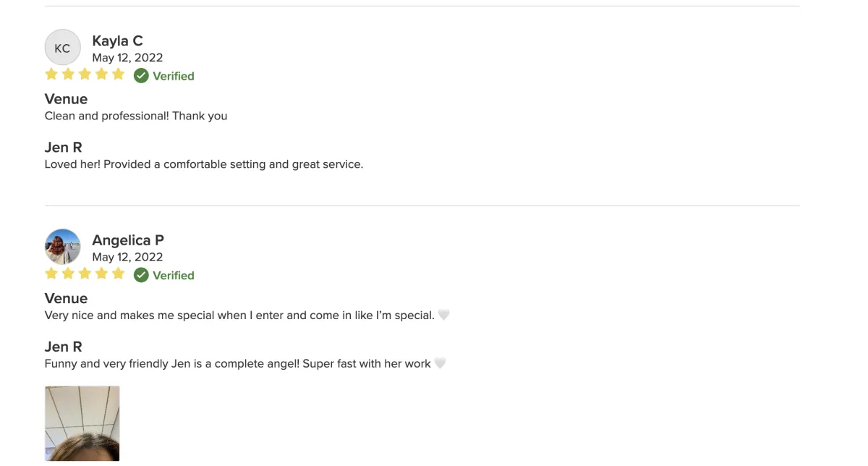Click the green Verified checkmark on Angelica's review

(141, 275)
